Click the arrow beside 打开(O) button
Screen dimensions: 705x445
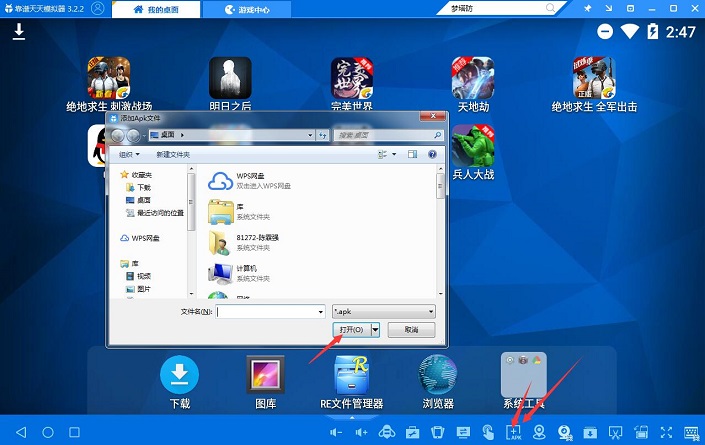coord(375,329)
